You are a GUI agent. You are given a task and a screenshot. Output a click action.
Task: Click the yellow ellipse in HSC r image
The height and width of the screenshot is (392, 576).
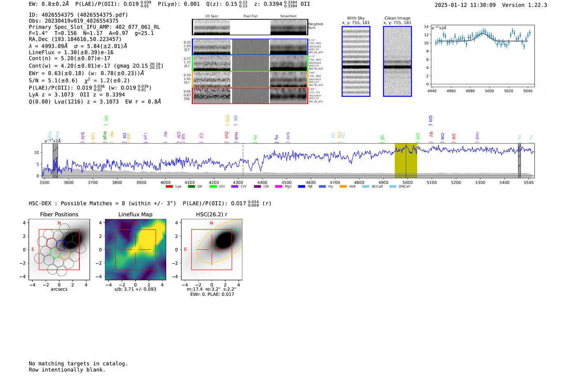(x=220, y=241)
